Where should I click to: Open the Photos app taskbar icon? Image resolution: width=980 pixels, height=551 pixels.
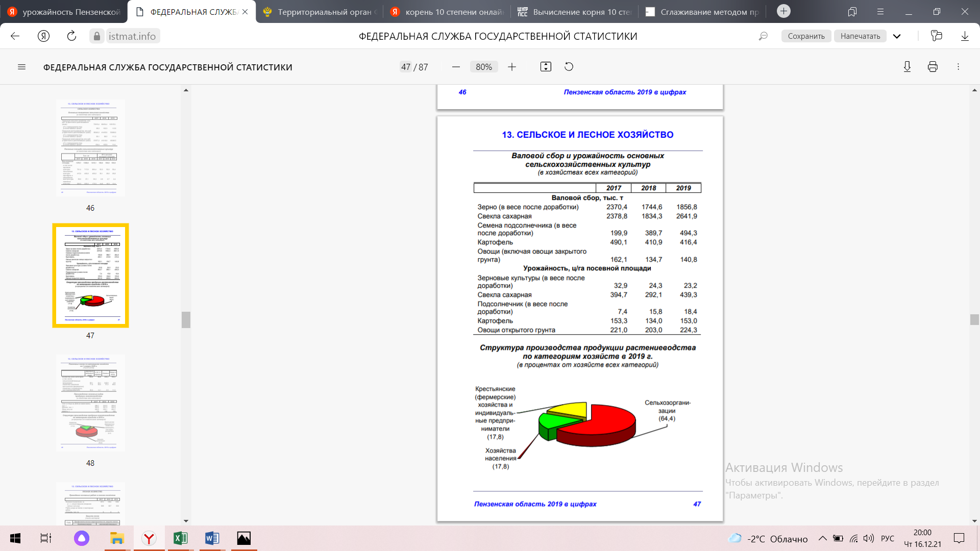[244, 538]
